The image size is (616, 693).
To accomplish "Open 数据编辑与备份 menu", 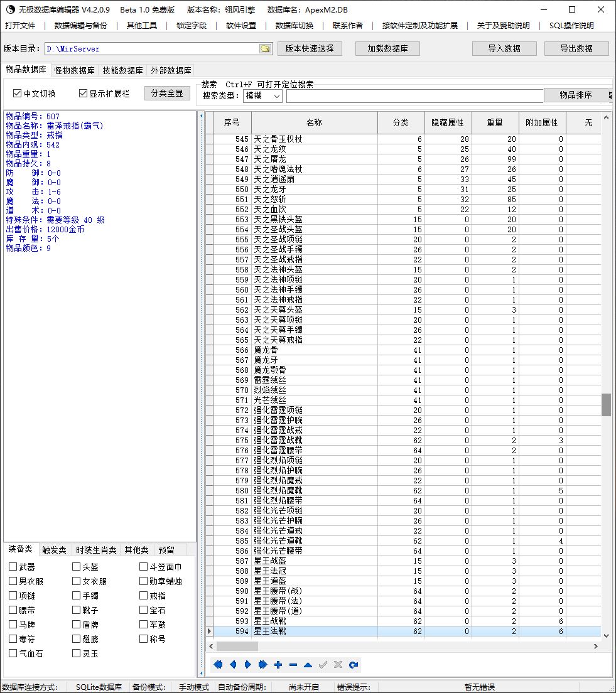I will point(80,26).
